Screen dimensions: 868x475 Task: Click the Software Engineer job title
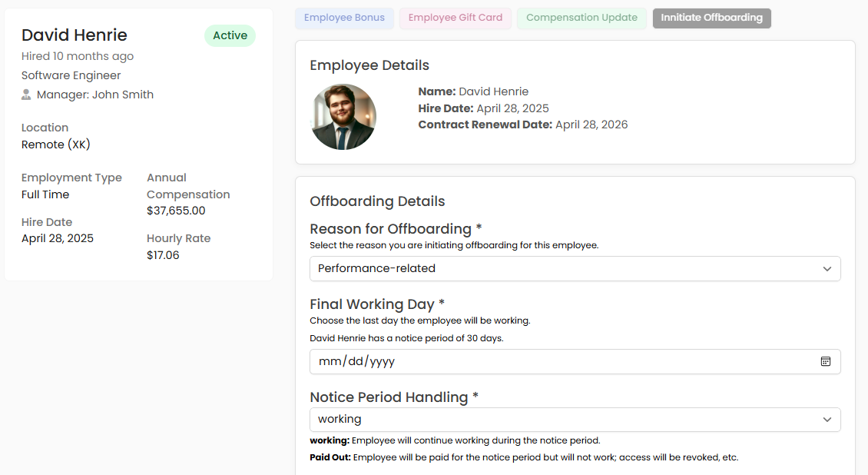pyautogui.click(x=71, y=75)
